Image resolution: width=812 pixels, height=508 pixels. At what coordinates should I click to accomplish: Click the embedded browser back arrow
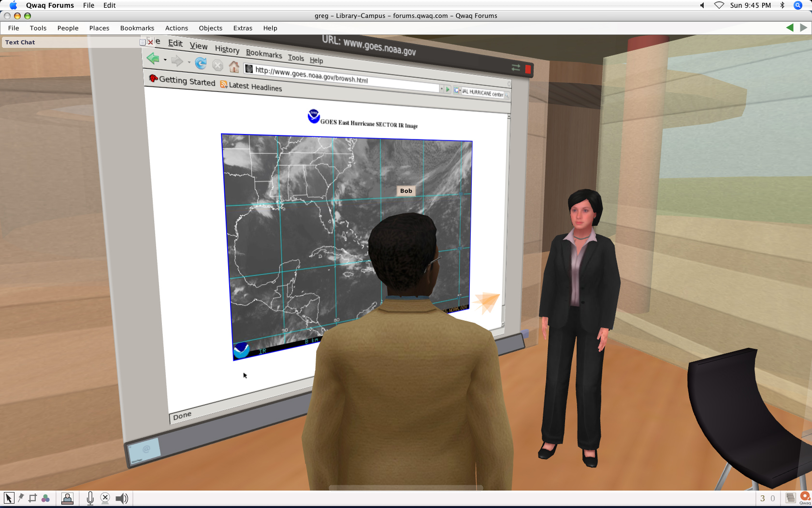pyautogui.click(x=153, y=59)
